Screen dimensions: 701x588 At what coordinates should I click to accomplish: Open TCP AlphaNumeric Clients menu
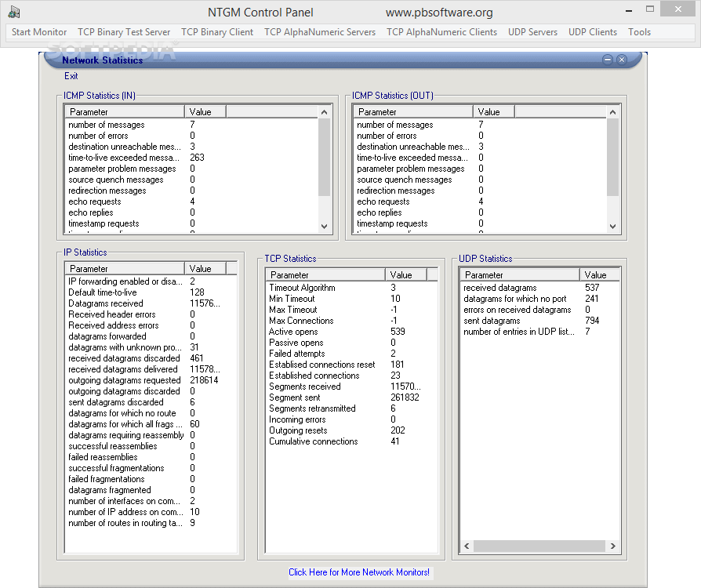tap(441, 31)
